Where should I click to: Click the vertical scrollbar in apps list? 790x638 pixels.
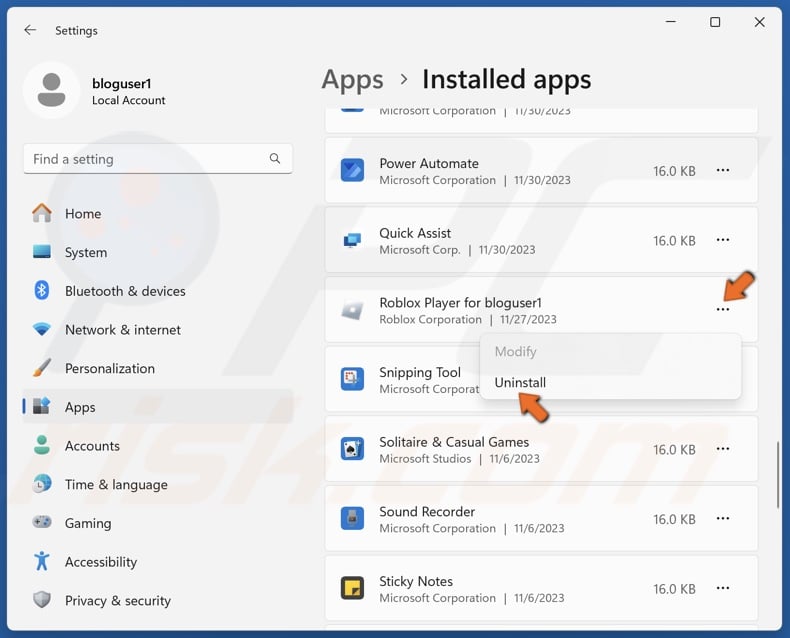(780, 475)
